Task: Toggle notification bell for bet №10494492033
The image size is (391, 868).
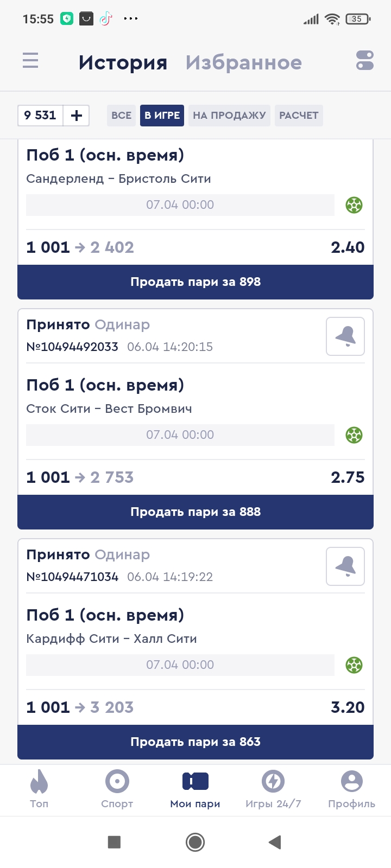Action: tap(345, 337)
